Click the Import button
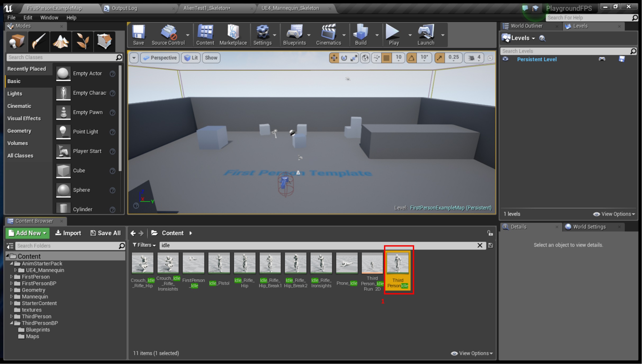Screen dimensions: 642x364 tap(68, 233)
